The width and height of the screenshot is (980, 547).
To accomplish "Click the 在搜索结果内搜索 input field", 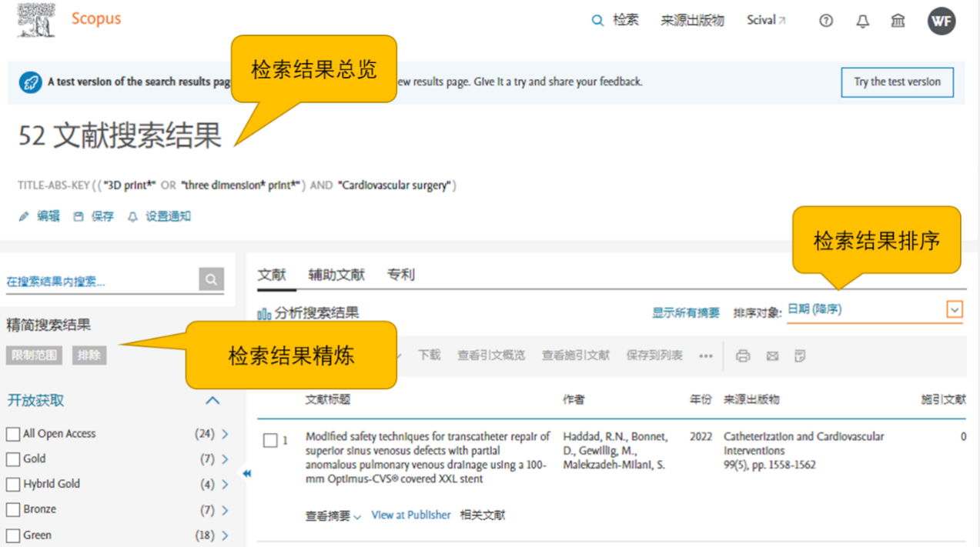I will [x=100, y=282].
